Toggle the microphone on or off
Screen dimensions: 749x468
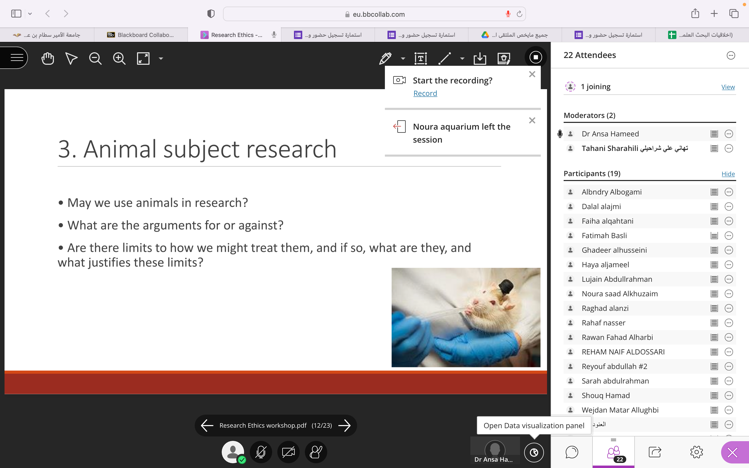[x=261, y=452]
